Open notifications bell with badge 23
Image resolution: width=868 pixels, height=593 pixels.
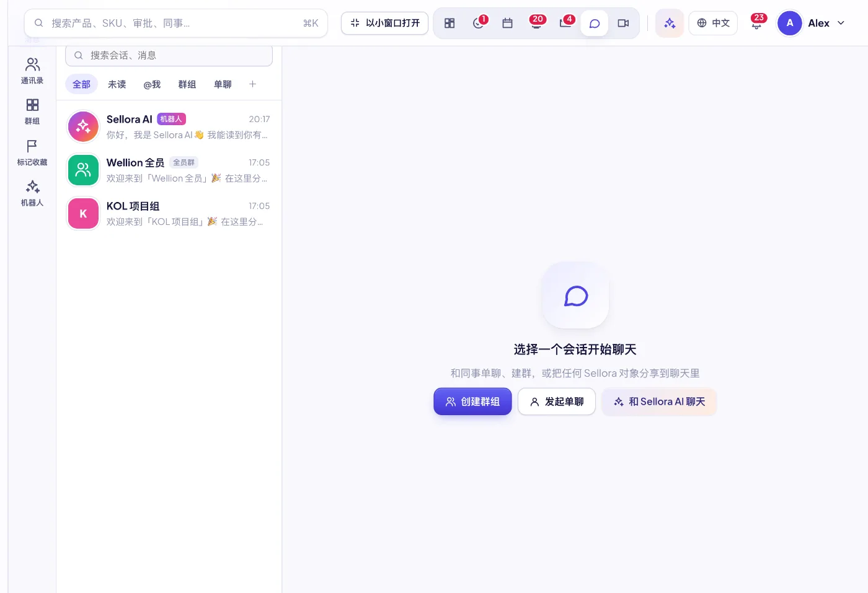pyautogui.click(x=756, y=23)
